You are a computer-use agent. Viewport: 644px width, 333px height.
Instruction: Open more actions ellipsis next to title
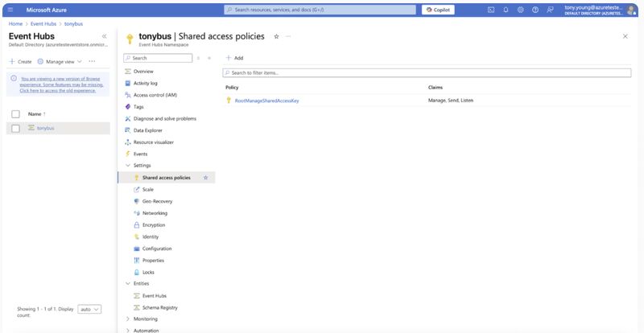[288, 36]
